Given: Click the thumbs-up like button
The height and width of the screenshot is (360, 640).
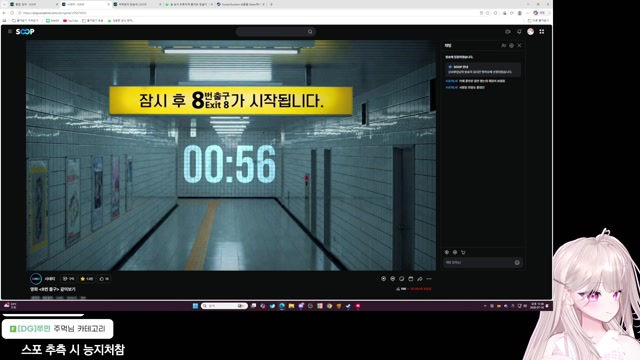Looking at the screenshot, I should [x=104, y=279].
